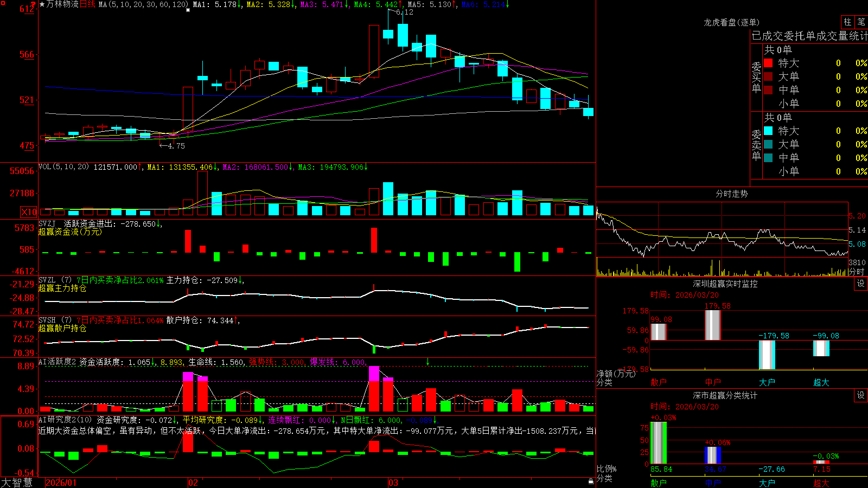
Task: Click the 超赢资金流(万元) label
Action: (x=70, y=232)
